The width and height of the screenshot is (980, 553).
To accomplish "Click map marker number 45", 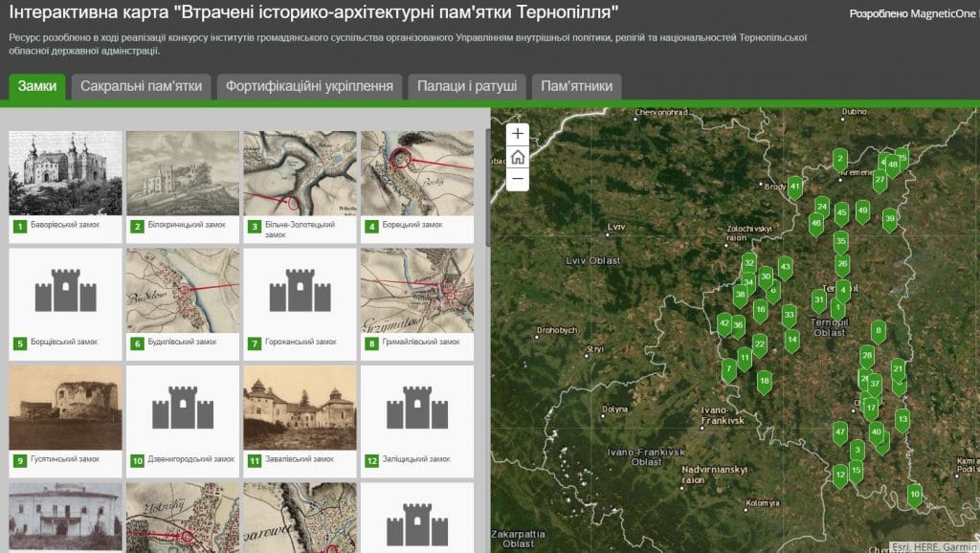I will click(842, 213).
